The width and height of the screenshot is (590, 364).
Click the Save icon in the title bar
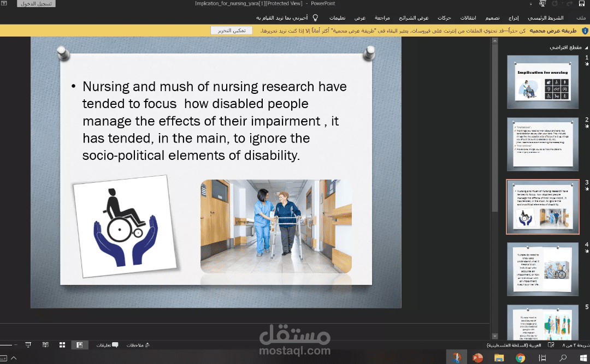(x=581, y=4)
